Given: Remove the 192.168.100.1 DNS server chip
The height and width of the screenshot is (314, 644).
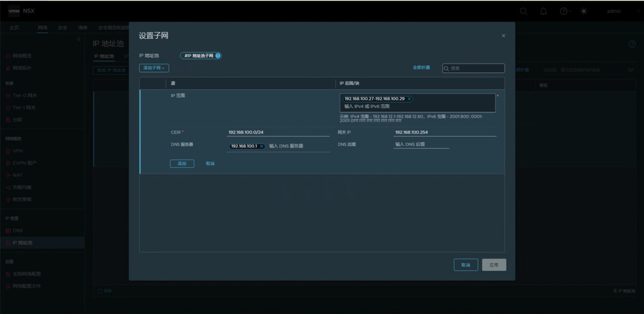Looking at the screenshot, I should 261,146.
